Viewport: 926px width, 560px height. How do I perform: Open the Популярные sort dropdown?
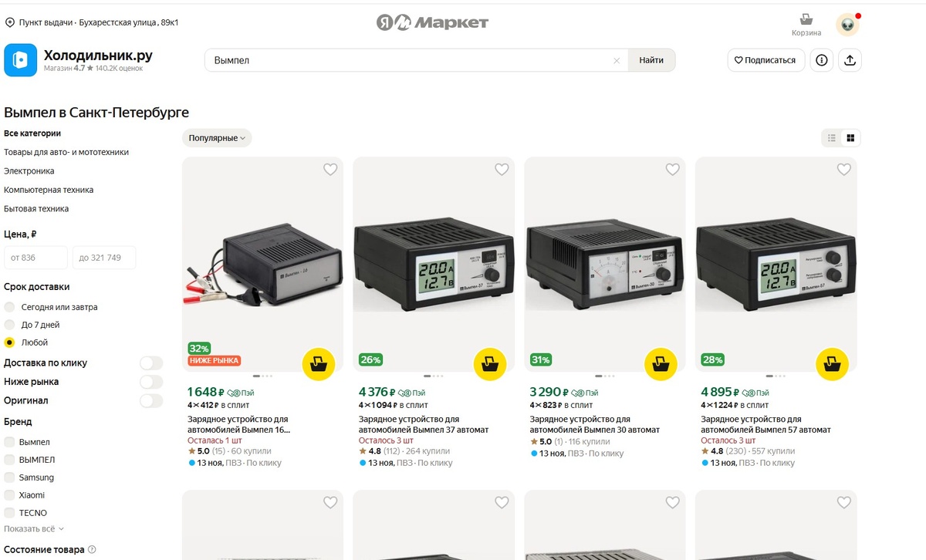click(217, 138)
